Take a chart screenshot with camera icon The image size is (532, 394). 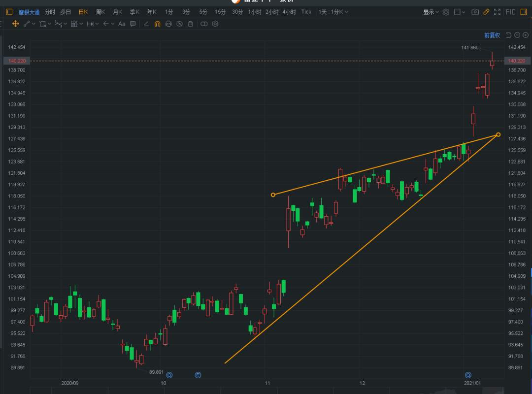pos(475,12)
